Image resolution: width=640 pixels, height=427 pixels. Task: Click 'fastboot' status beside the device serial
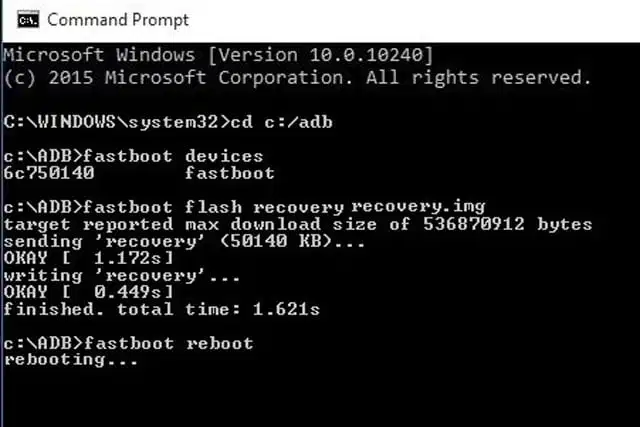(229, 173)
